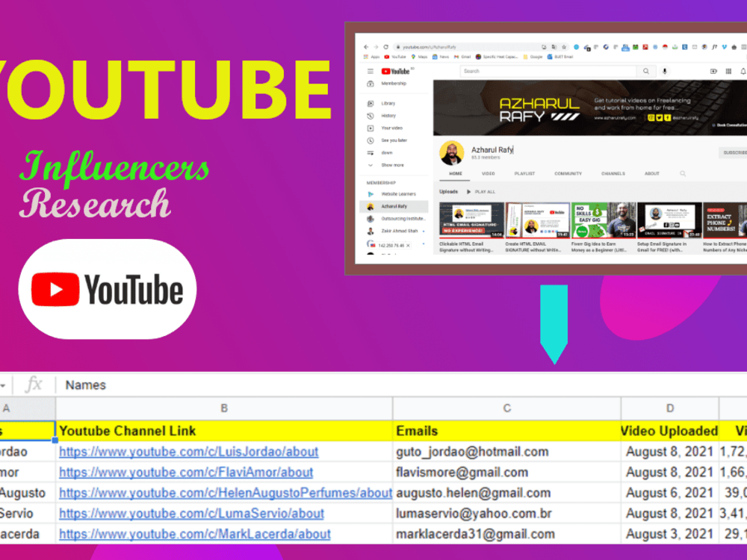
Task: Open the LuisJordao channel link in the spreadsheet
Action: pyautogui.click(x=187, y=452)
